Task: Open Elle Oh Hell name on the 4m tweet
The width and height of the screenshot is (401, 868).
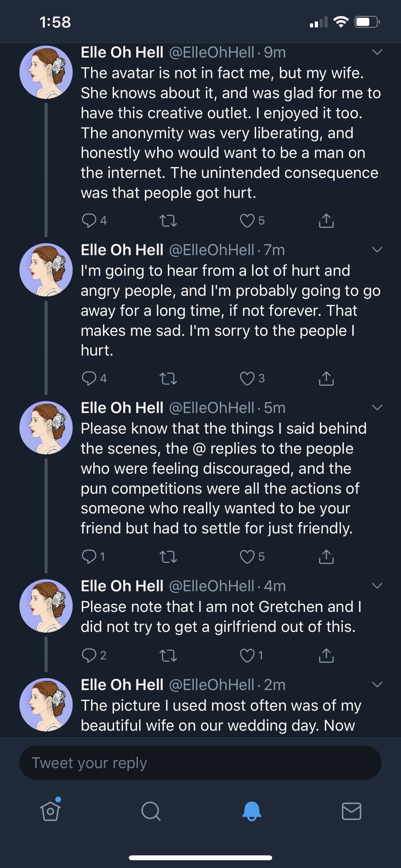Action: coord(122,586)
